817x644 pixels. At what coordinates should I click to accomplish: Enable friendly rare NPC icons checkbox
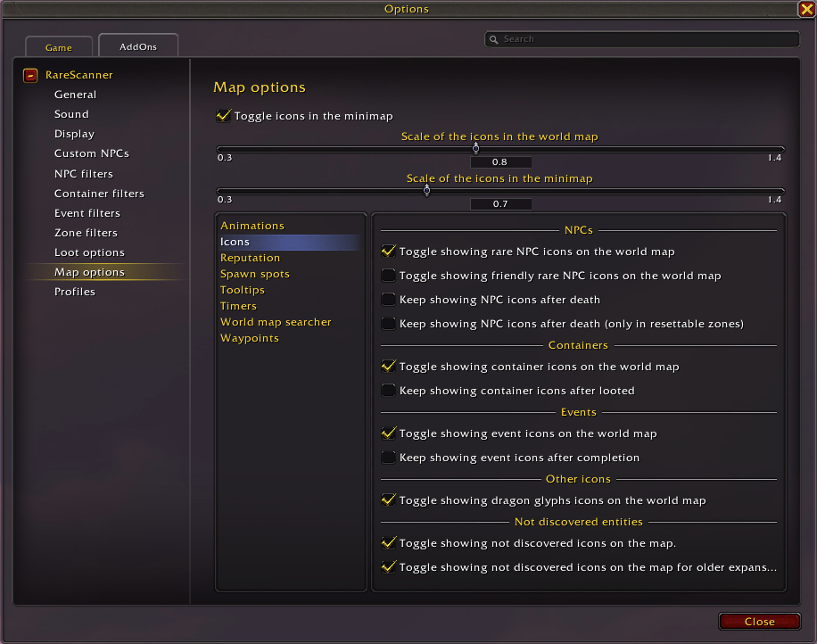coord(388,276)
